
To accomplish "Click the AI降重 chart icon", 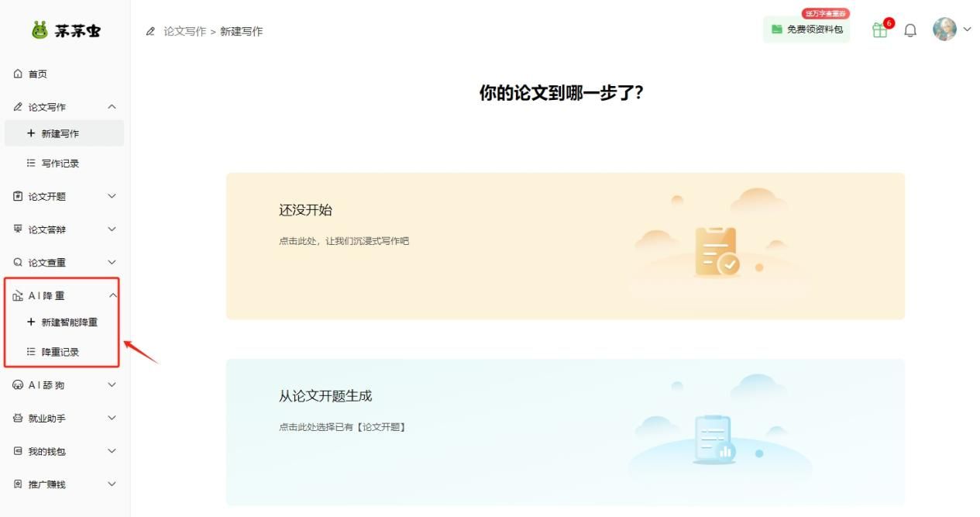I will 18,296.
